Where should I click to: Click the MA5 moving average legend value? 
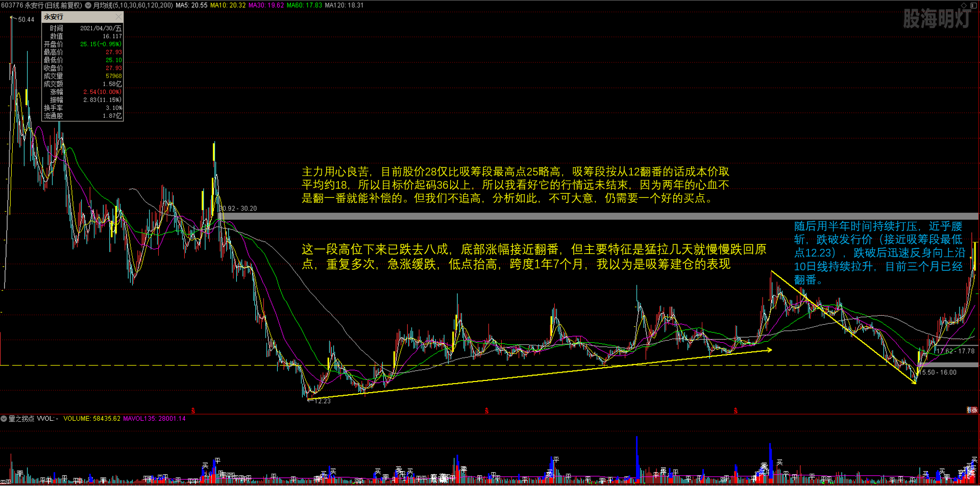pyautogui.click(x=191, y=6)
